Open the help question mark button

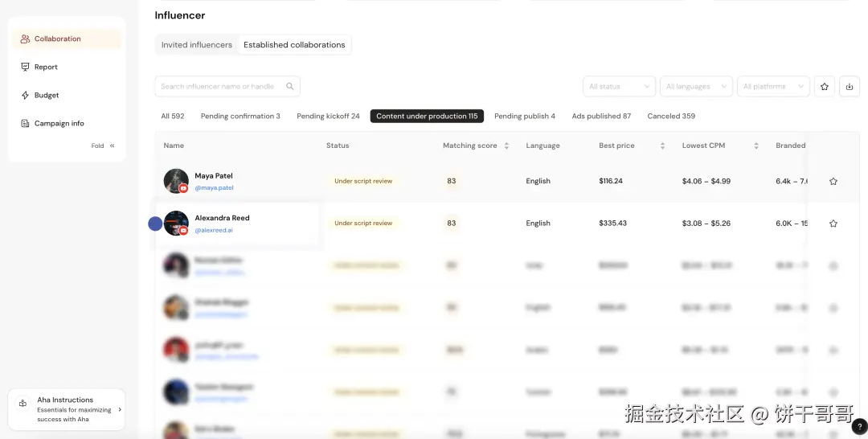(859, 427)
